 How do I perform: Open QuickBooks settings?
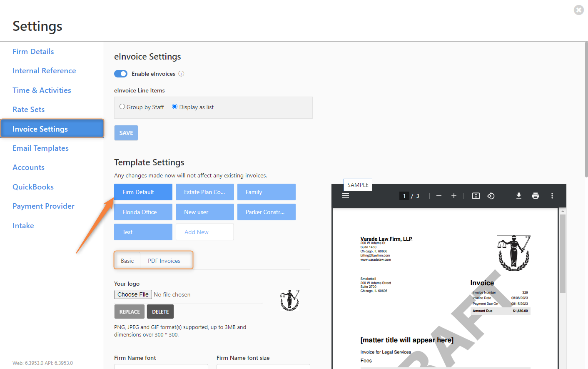(33, 187)
